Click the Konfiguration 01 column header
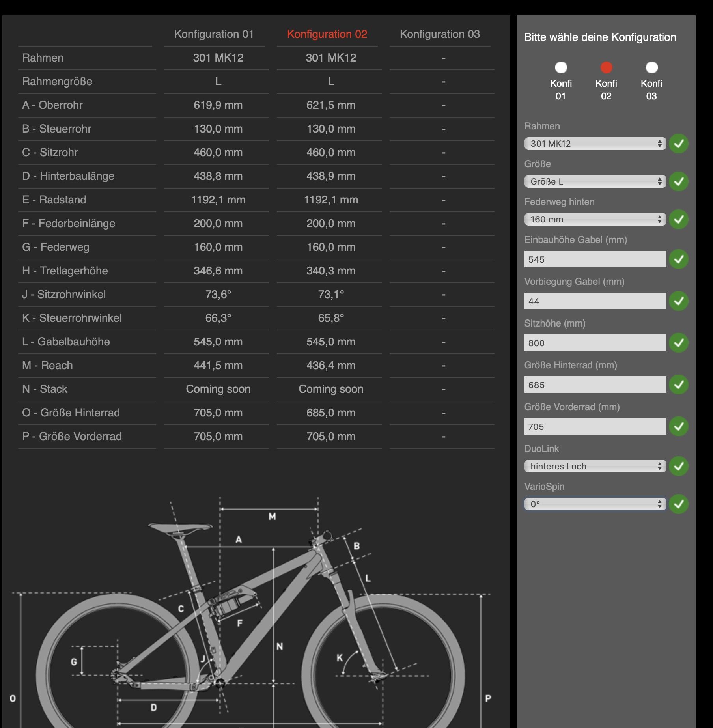The image size is (713, 728). point(214,34)
